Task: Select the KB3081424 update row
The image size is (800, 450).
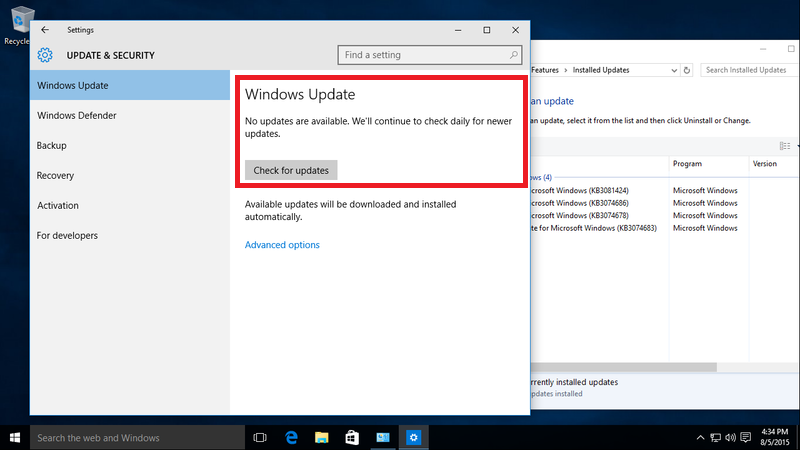Action: click(663, 190)
